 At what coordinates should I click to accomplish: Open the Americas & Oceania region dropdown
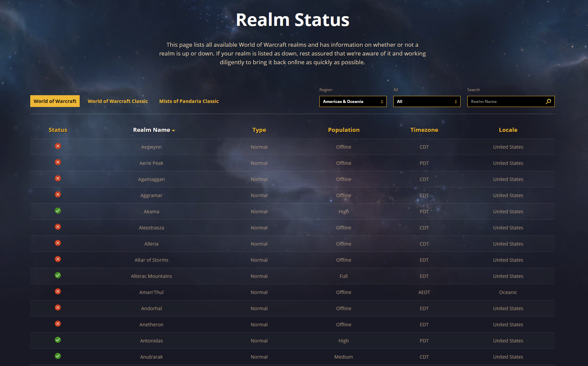click(x=353, y=101)
